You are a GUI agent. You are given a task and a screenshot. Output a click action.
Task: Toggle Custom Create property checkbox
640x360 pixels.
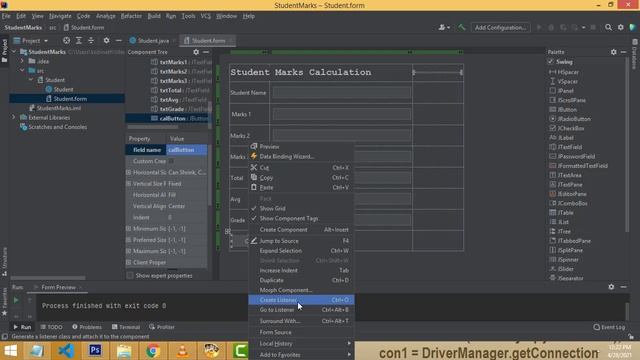(171, 161)
